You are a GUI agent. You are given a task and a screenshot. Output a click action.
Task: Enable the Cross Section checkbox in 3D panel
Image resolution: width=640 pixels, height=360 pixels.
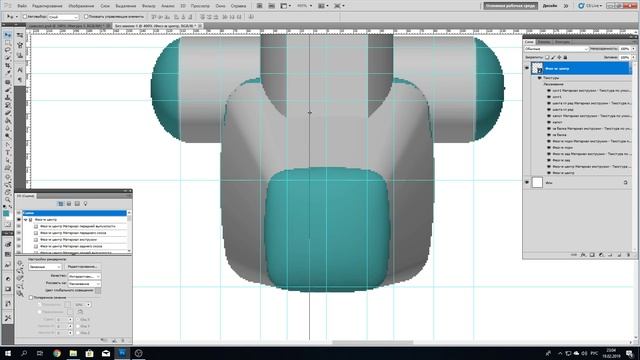tap(31, 298)
